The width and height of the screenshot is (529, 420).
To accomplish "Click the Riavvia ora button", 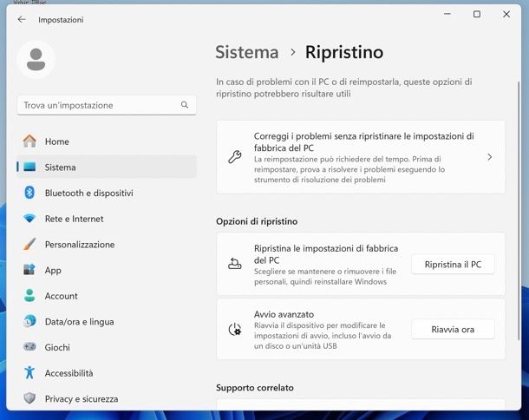I will [x=453, y=329].
